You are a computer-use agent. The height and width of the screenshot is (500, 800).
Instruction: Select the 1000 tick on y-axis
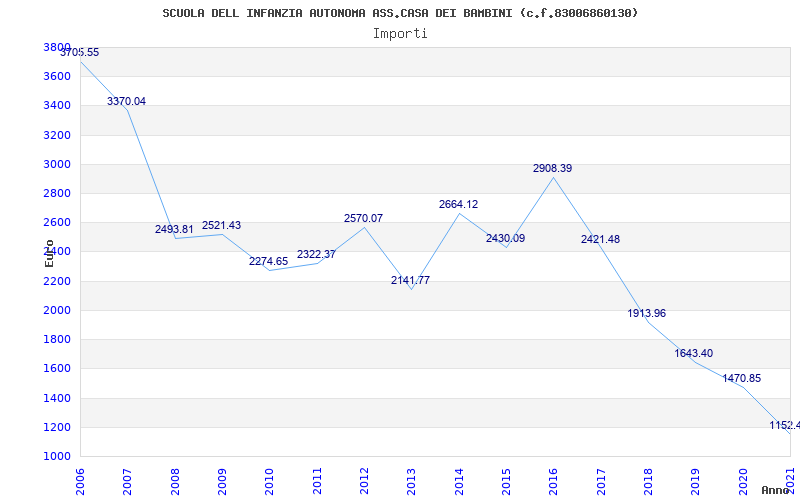pos(57,456)
